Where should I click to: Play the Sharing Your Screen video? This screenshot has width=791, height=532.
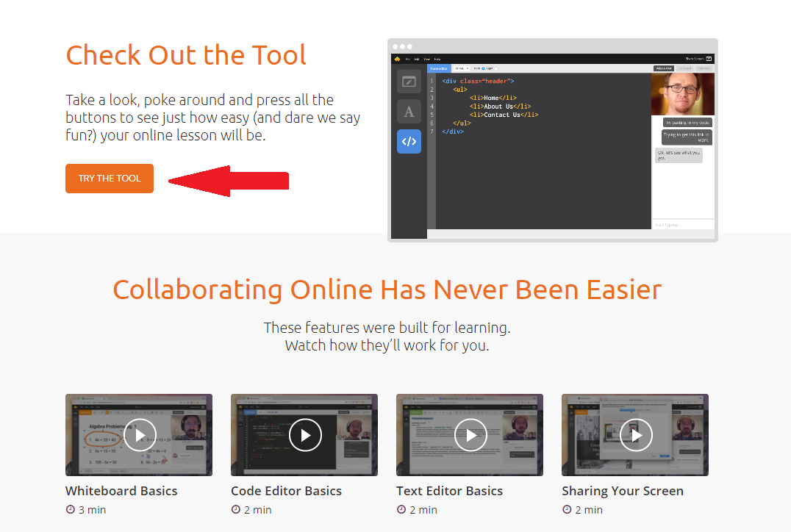(x=635, y=435)
